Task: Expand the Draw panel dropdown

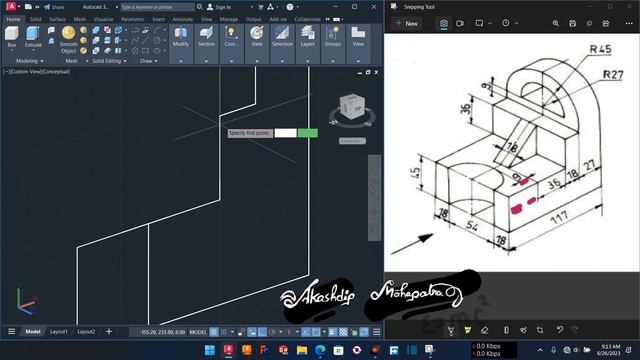Action: point(156,61)
